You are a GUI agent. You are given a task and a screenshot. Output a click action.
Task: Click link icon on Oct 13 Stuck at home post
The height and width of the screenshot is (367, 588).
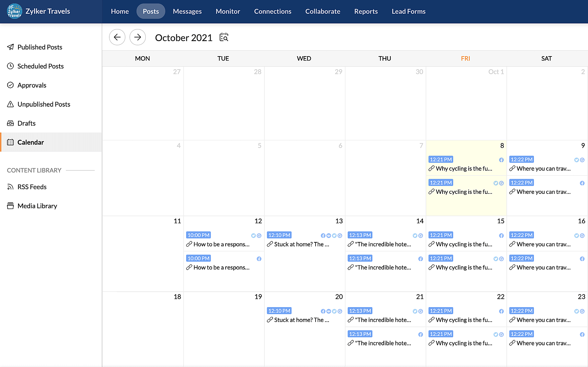click(270, 244)
